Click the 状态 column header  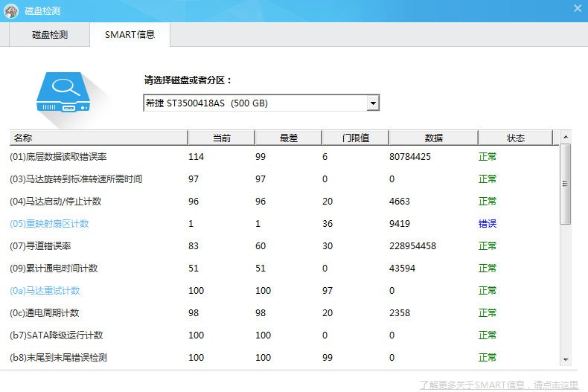tap(515, 138)
